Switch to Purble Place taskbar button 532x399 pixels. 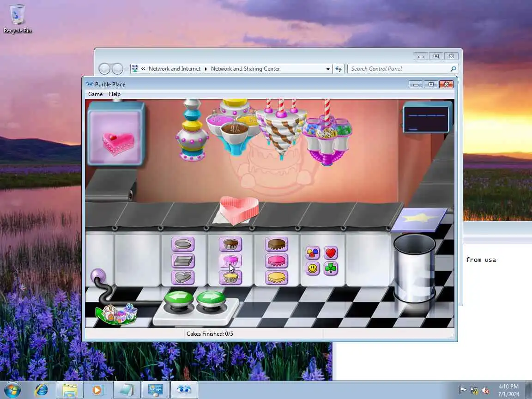184,390
